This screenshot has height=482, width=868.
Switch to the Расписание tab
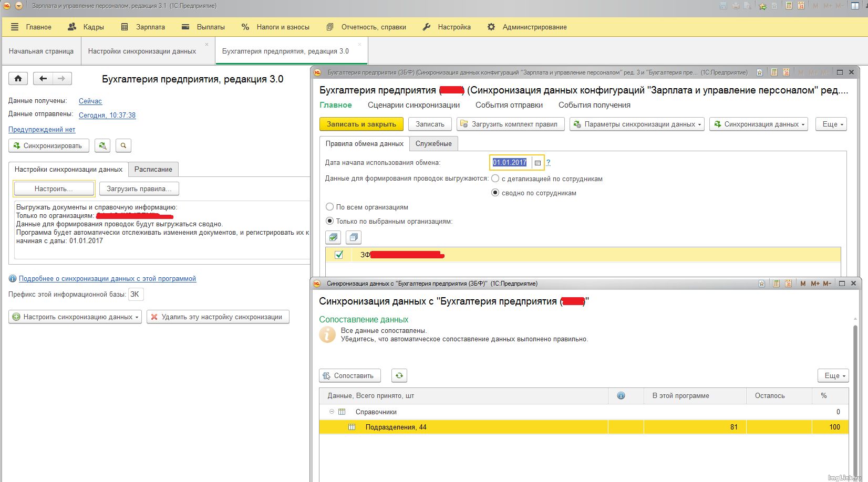[x=153, y=169]
